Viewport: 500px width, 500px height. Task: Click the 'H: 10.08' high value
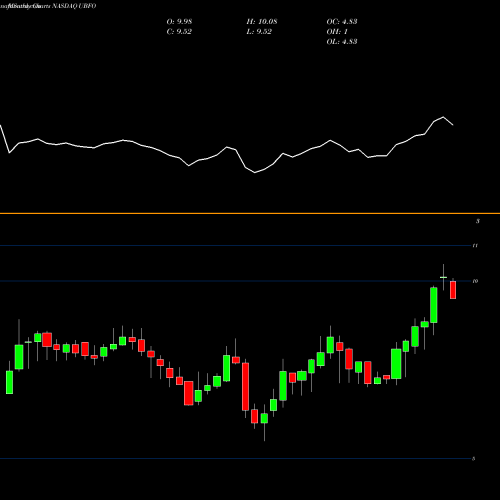(262, 22)
